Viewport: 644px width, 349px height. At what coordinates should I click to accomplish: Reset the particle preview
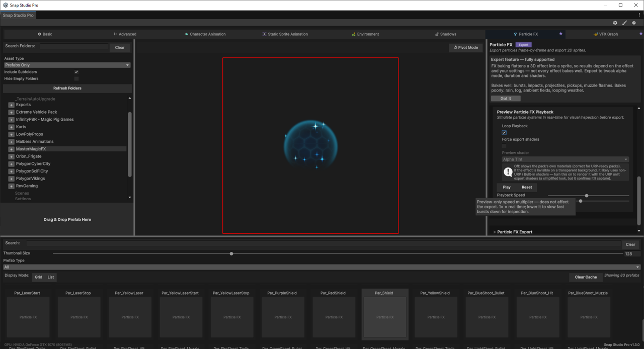click(527, 187)
